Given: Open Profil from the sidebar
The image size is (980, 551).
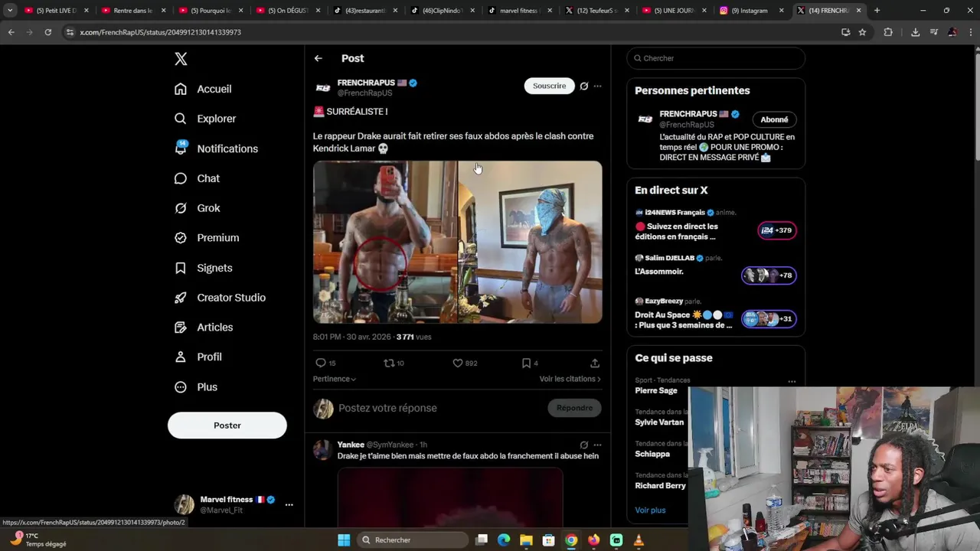Looking at the screenshot, I should click(x=198, y=357).
